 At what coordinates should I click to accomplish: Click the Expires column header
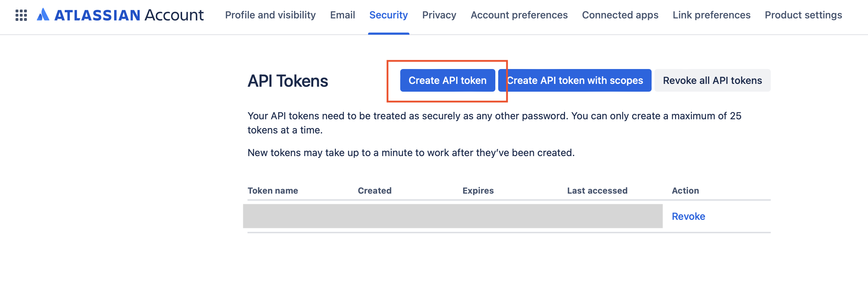478,190
